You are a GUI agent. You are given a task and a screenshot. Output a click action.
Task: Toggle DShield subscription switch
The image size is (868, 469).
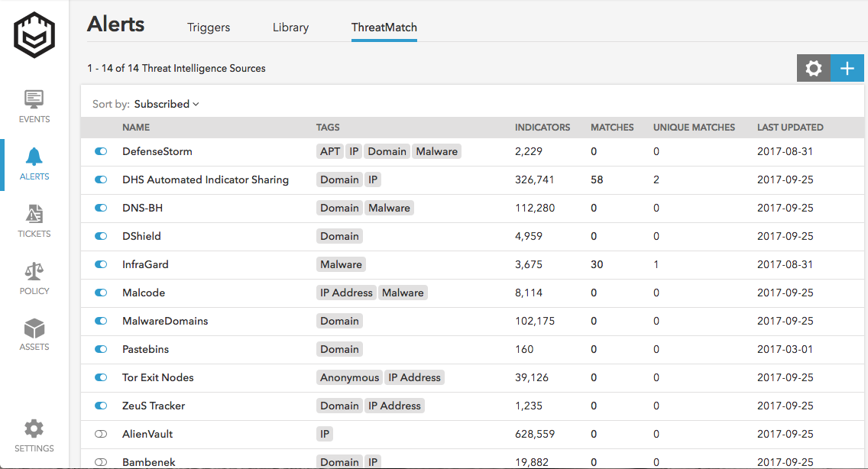click(101, 236)
